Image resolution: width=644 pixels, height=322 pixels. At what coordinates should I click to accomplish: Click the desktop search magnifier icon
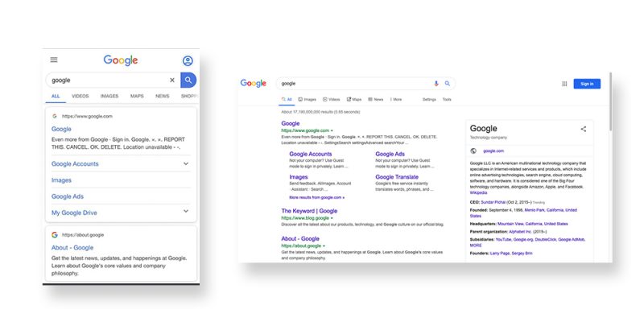(448, 83)
